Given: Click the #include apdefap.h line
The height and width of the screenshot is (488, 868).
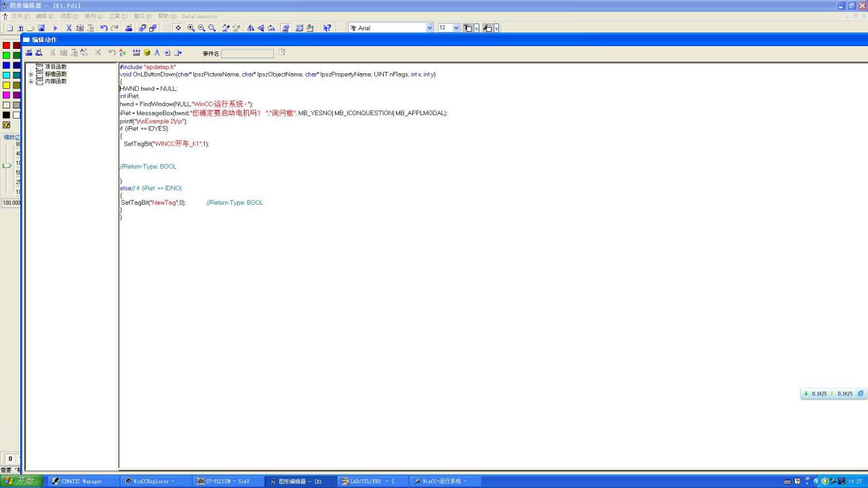Looking at the screenshot, I should tap(148, 67).
